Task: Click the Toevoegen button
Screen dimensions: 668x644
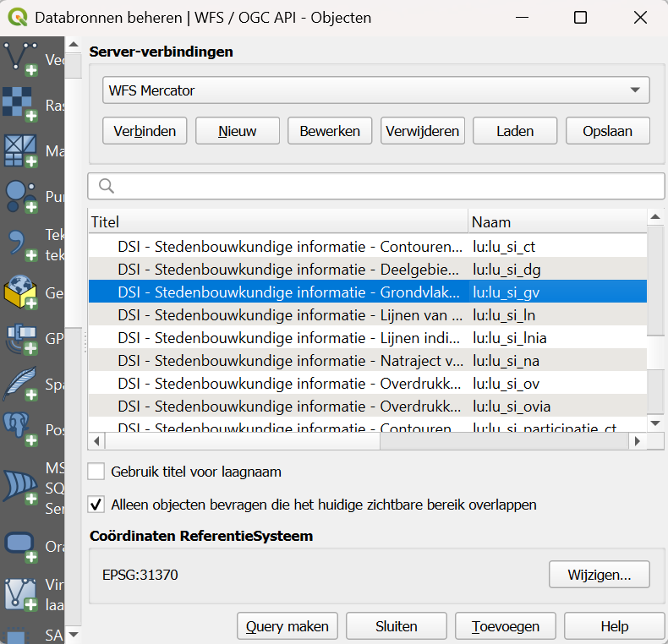Action: point(506,626)
